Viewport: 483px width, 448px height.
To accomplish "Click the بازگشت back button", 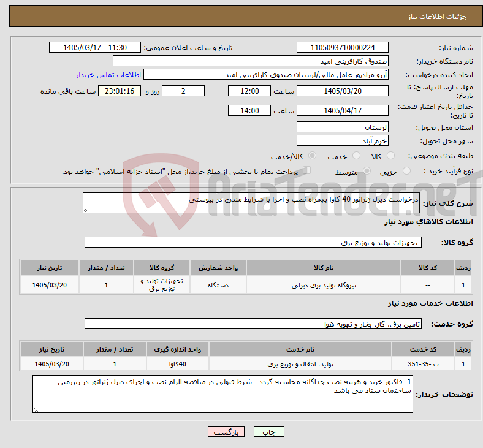I will click(226, 431).
